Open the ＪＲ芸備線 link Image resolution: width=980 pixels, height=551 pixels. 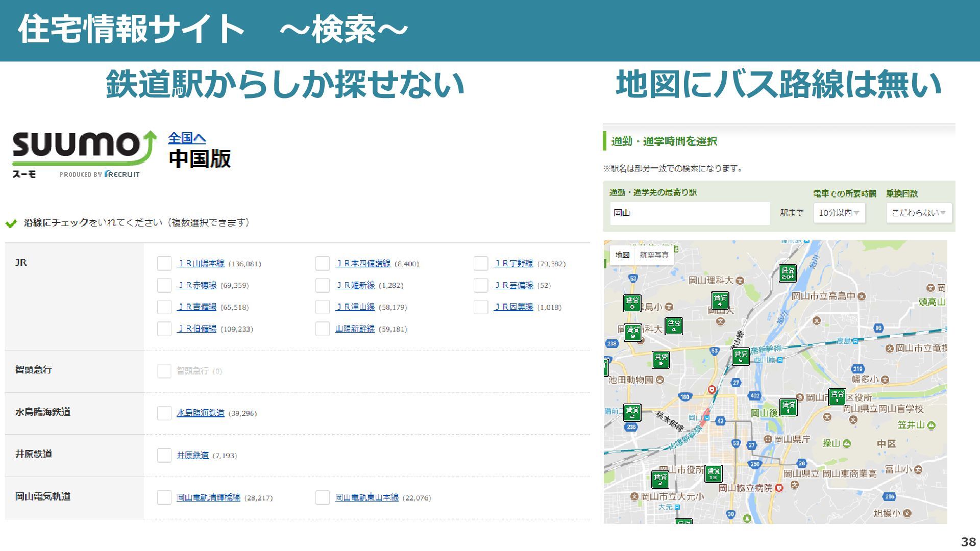click(x=513, y=285)
